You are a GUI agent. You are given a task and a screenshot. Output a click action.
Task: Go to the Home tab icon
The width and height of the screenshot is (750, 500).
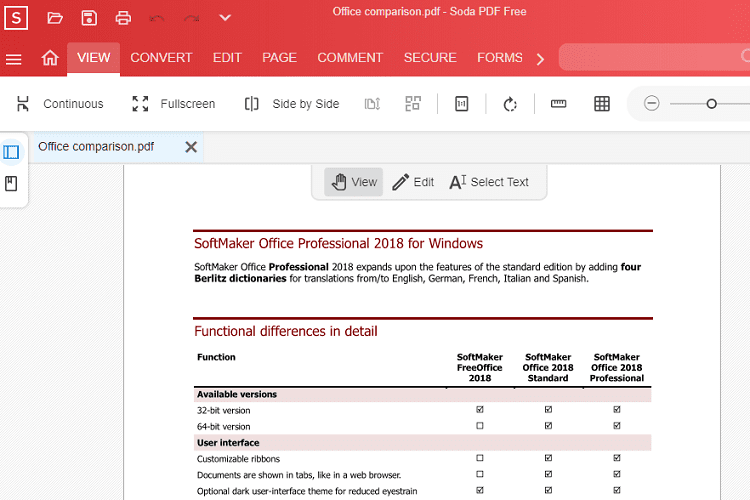click(50, 58)
